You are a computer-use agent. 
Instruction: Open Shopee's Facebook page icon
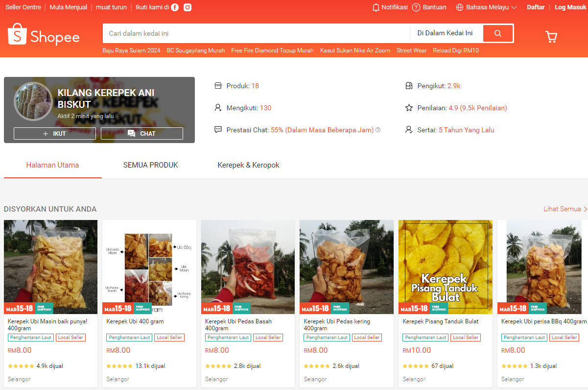[175, 7]
